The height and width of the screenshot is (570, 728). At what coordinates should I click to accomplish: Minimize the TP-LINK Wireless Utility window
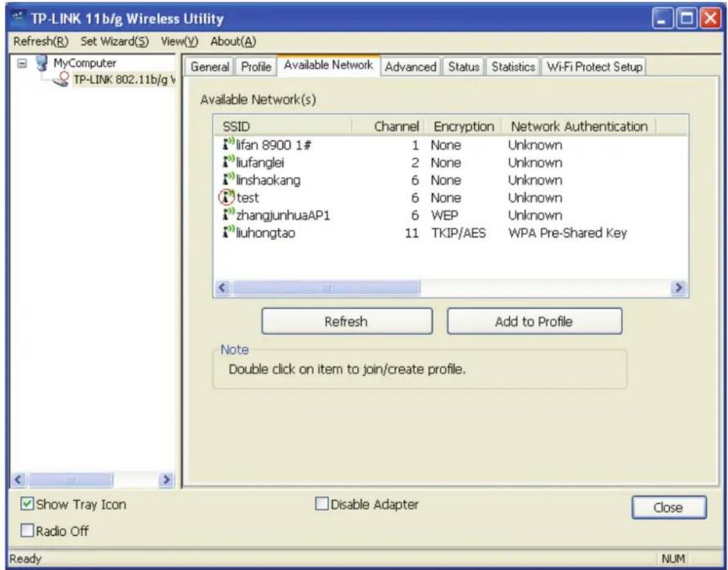(x=663, y=18)
